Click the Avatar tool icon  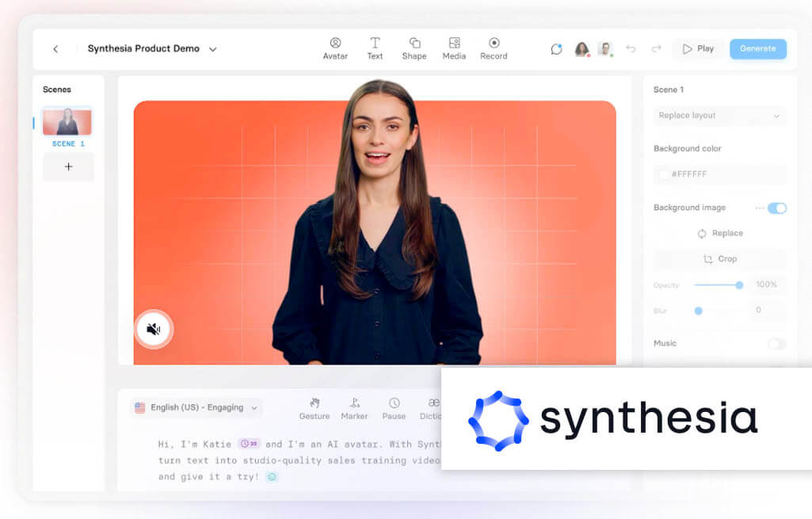point(335,44)
